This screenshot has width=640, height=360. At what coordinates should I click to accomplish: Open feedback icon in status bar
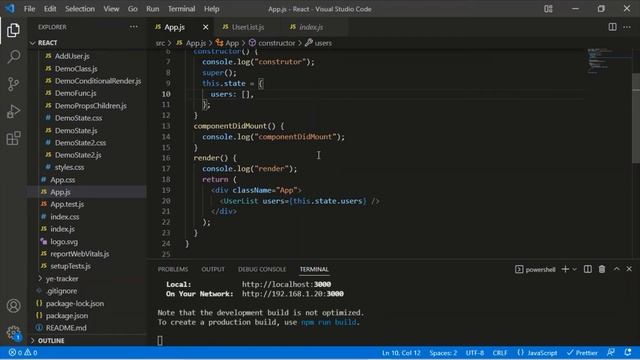[611, 352]
